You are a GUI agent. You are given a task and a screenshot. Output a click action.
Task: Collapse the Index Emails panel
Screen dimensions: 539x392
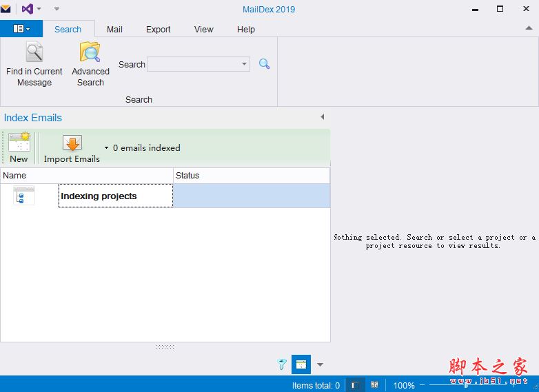pos(322,117)
